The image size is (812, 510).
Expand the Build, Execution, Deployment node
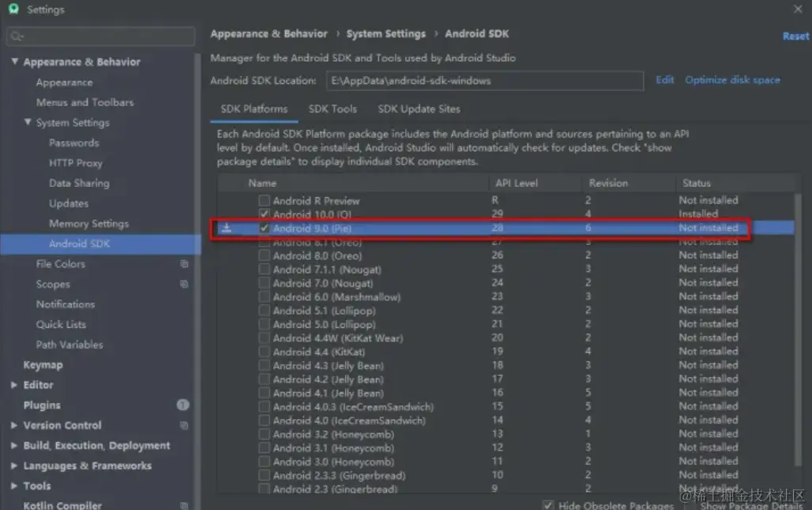coord(14,446)
